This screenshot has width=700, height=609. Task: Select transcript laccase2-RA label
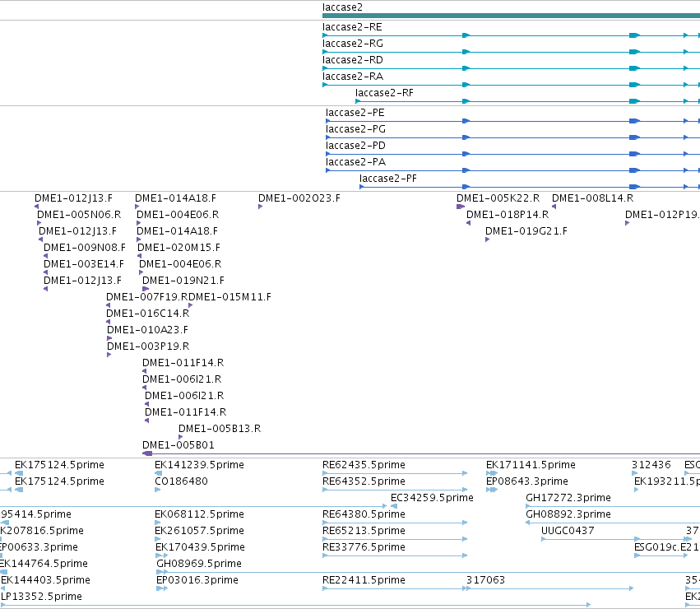353,77
